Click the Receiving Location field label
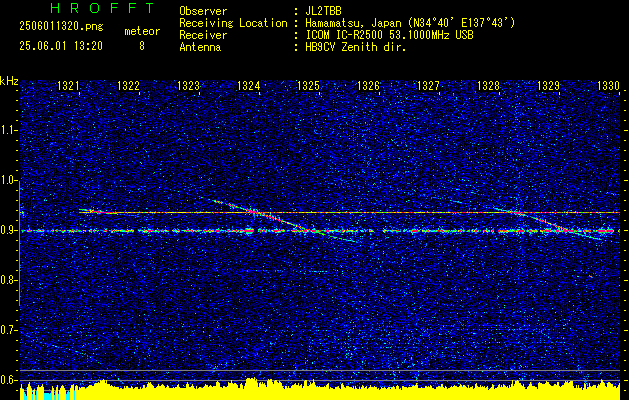The height and width of the screenshot is (400, 629). tap(233, 23)
